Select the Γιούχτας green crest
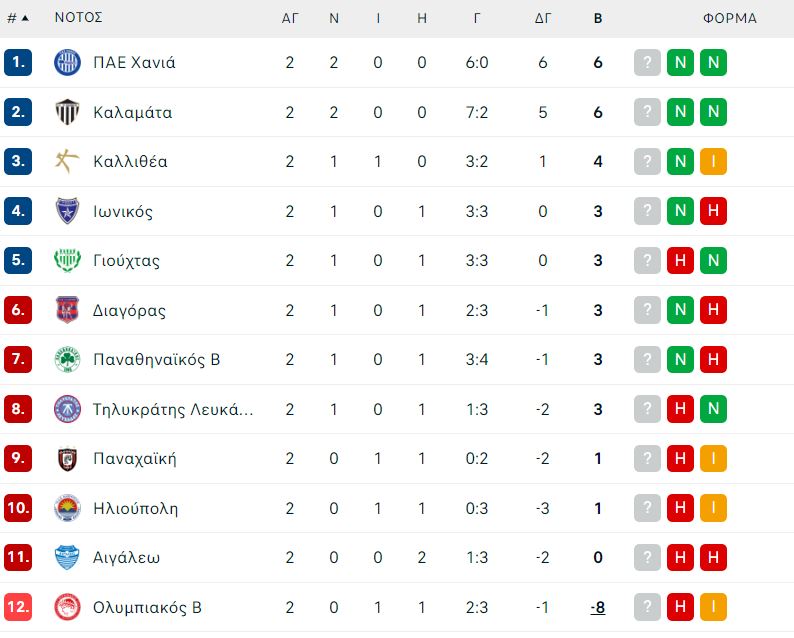The image size is (794, 638). pyautogui.click(x=67, y=260)
